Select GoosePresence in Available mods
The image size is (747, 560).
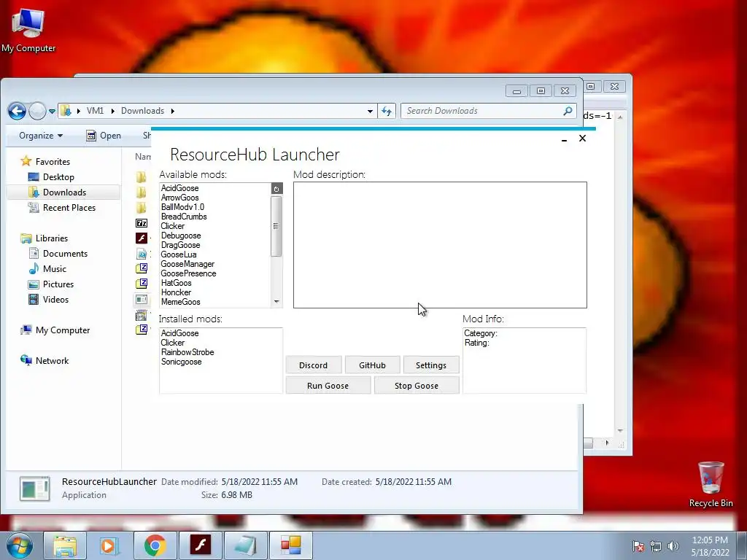click(188, 274)
